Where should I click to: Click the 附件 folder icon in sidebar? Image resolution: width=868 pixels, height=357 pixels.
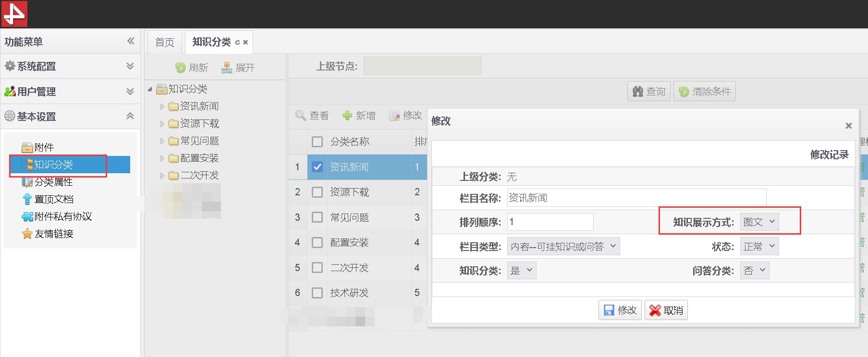tap(27, 147)
